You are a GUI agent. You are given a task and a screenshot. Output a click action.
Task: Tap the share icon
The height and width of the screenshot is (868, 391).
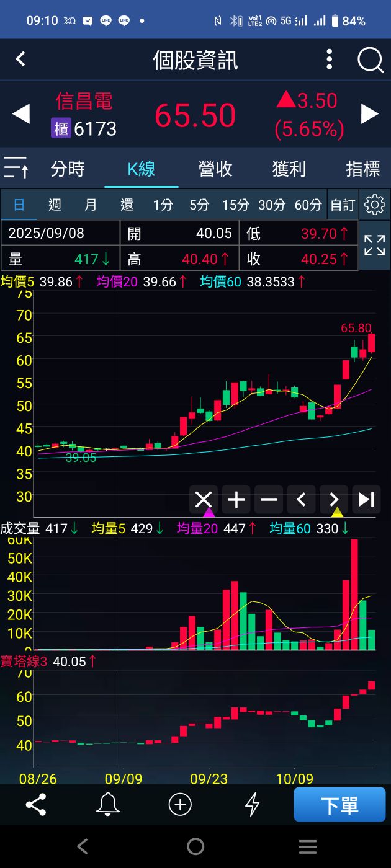pos(36,805)
